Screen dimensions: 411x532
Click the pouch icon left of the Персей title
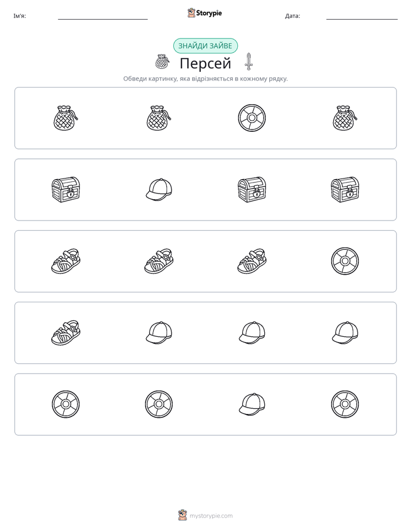coord(162,62)
